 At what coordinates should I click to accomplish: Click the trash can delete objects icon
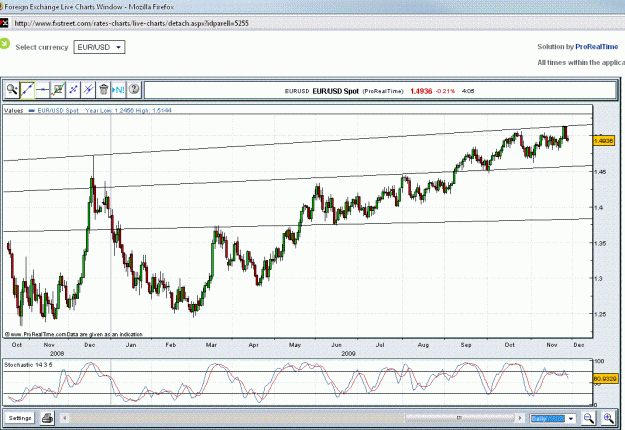(104, 89)
